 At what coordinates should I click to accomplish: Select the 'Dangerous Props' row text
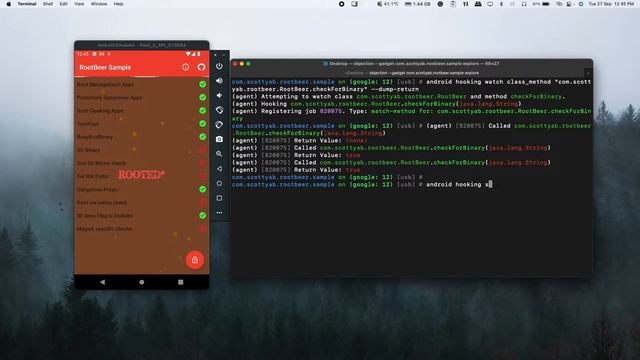tap(97, 189)
